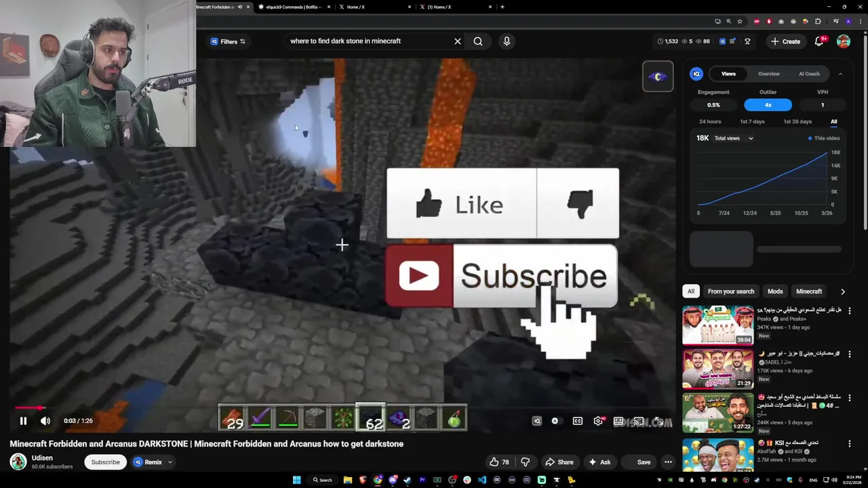Dislike the video below the player
Screen dimensions: 868x488
(525, 462)
